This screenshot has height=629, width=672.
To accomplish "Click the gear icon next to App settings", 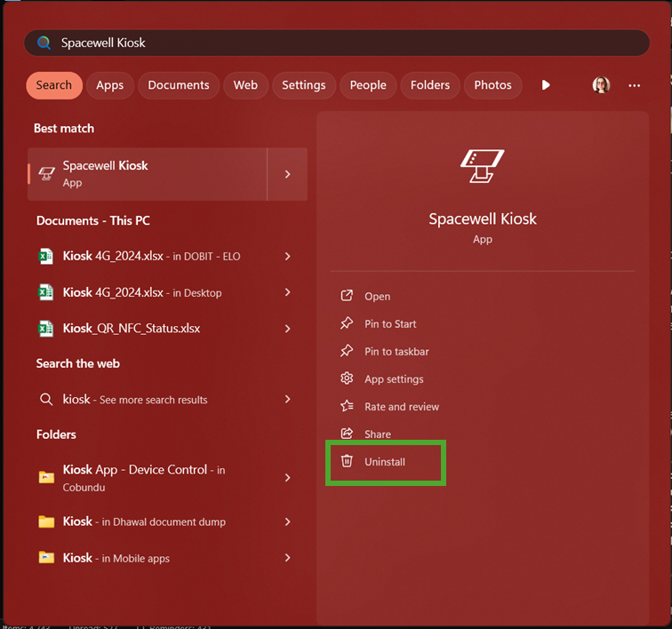I will click(347, 378).
